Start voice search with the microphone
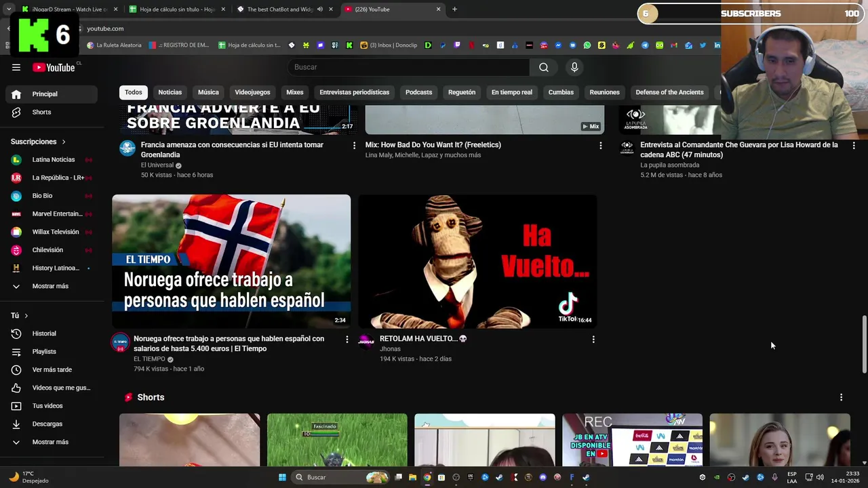Image resolution: width=868 pixels, height=488 pixels. [574, 67]
